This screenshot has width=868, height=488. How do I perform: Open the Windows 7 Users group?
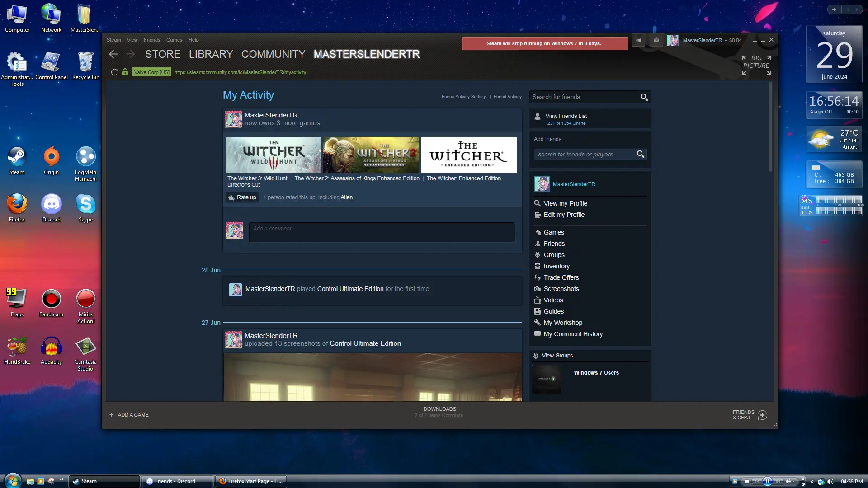[x=596, y=373]
